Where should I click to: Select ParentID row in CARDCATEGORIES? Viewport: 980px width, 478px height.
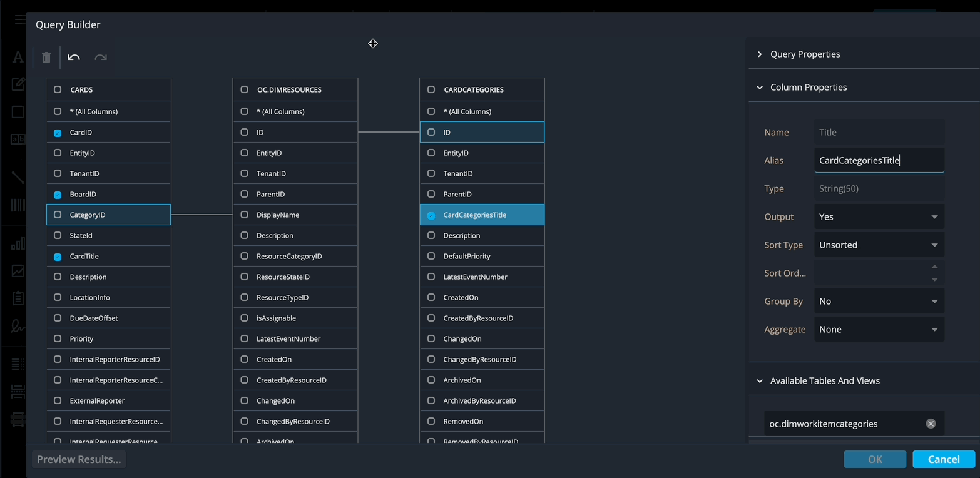pyautogui.click(x=482, y=194)
